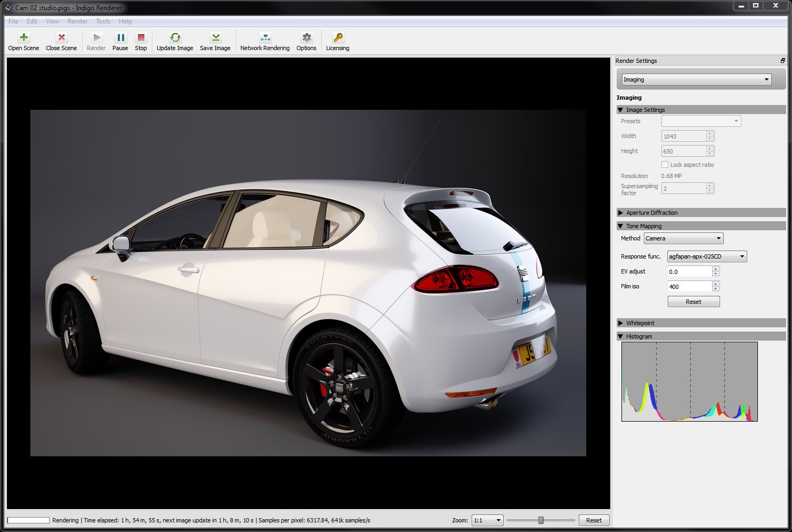Open the Tools menu
792x532 pixels.
103,21
